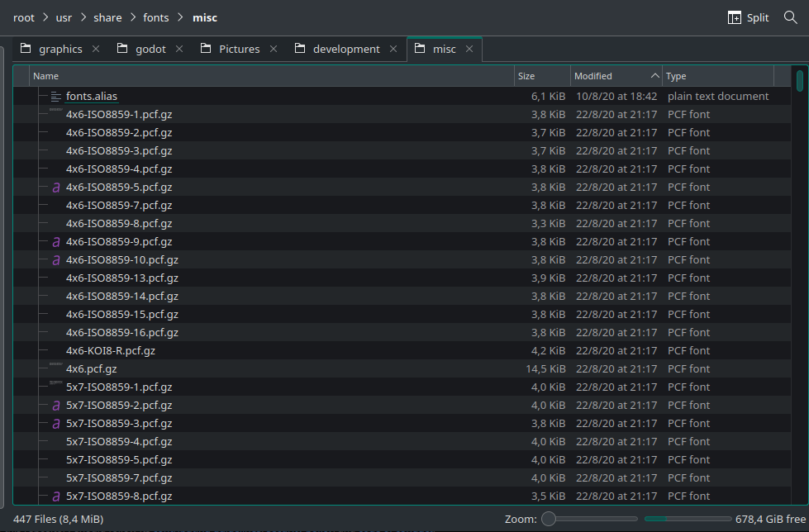Click the font icon of 4x6-ISO8859-10.pcf.gz

click(55, 260)
